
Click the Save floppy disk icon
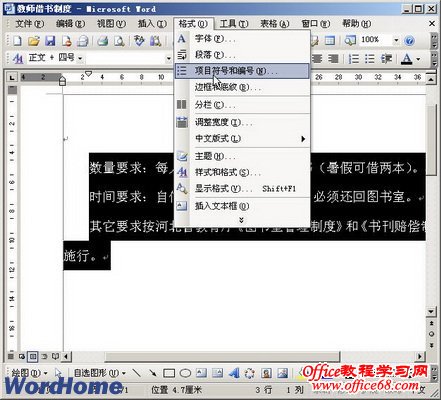(x=50, y=41)
